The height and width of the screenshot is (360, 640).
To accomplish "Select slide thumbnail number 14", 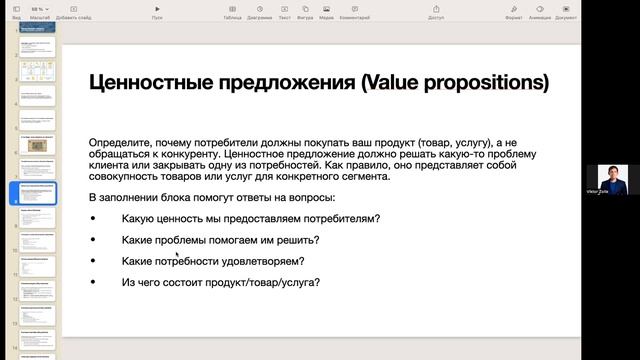I will coord(37,340).
